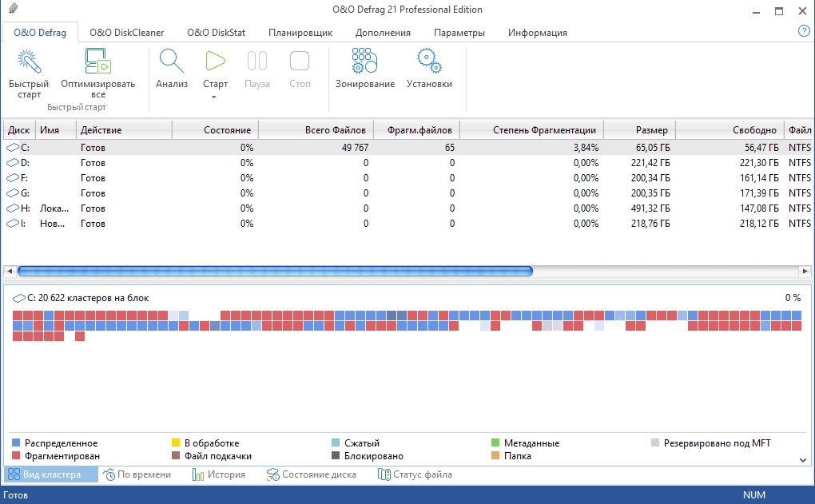This screenshot has height=504, width=815.
Task: Click Файл подкачки legend swatch
Action: tap(176, 456)
